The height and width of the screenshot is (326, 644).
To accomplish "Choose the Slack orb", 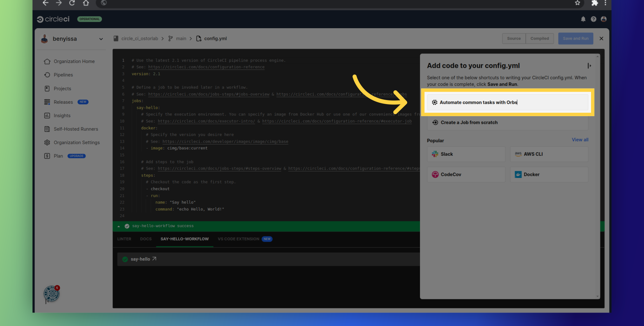I will click(x=466, y=154).
